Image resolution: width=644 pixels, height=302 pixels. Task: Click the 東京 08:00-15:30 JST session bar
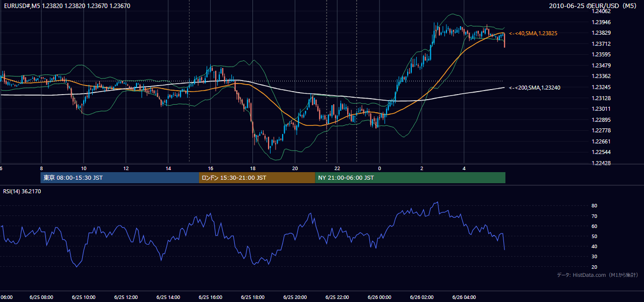click(120, 178)
